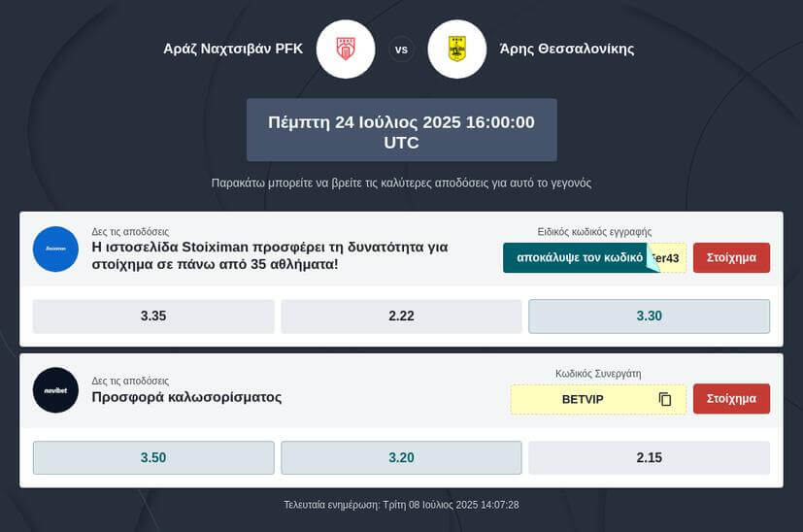
Task: Reveal the code with 'αποκάλυψε τον κωδικό'
Action: pos(581,257)
